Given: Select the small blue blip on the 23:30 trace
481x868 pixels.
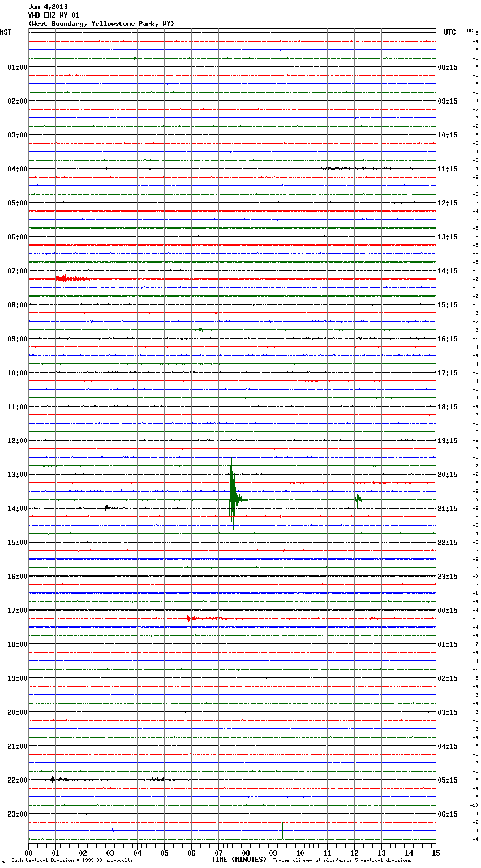Looking at the screenshot, I should [x=113, y=830].
